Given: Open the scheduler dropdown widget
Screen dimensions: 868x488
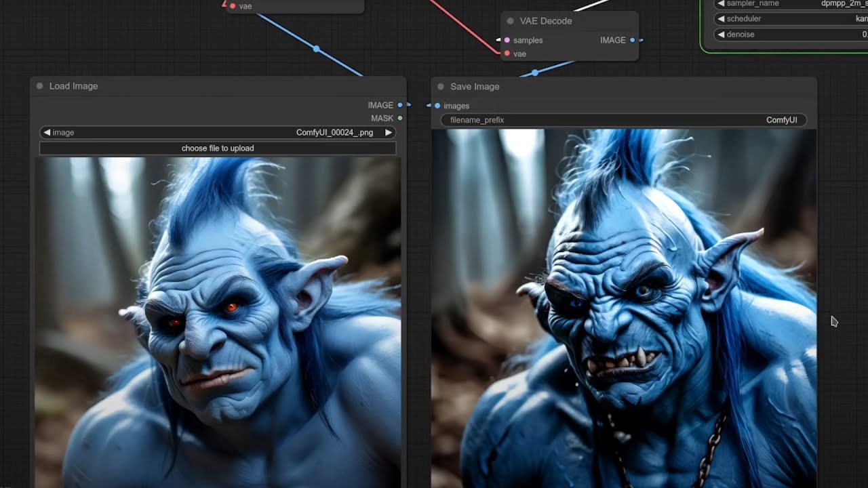Looking at the screenshot, I should pos(791,19).
